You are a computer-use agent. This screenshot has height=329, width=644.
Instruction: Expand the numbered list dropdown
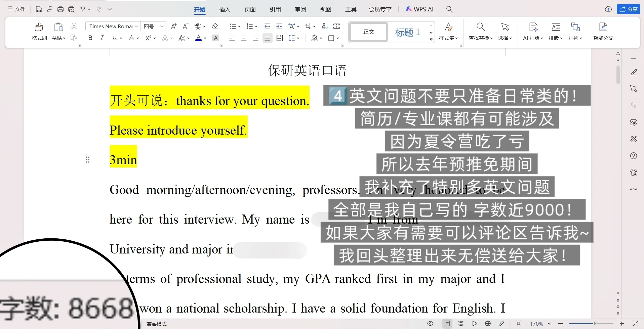[x=256, y=26]
